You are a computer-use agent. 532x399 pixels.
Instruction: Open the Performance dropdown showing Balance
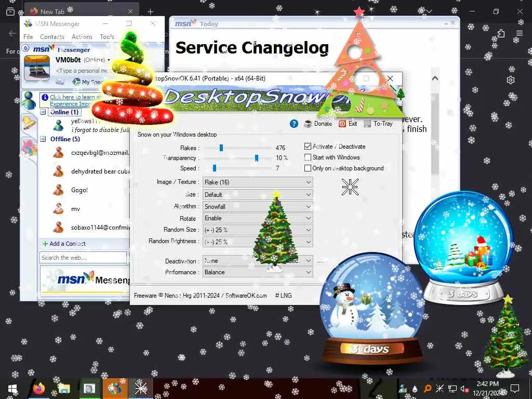point(258,272)
